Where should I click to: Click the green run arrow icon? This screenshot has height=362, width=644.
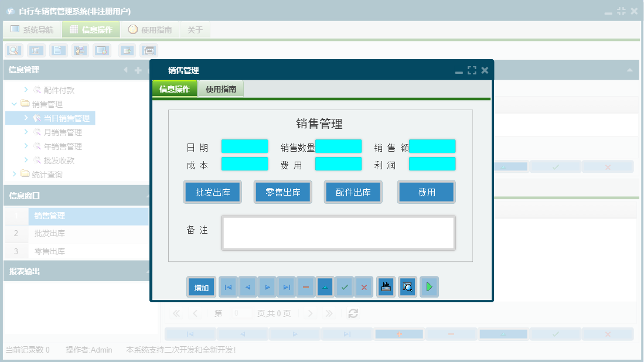pos(429,286)
